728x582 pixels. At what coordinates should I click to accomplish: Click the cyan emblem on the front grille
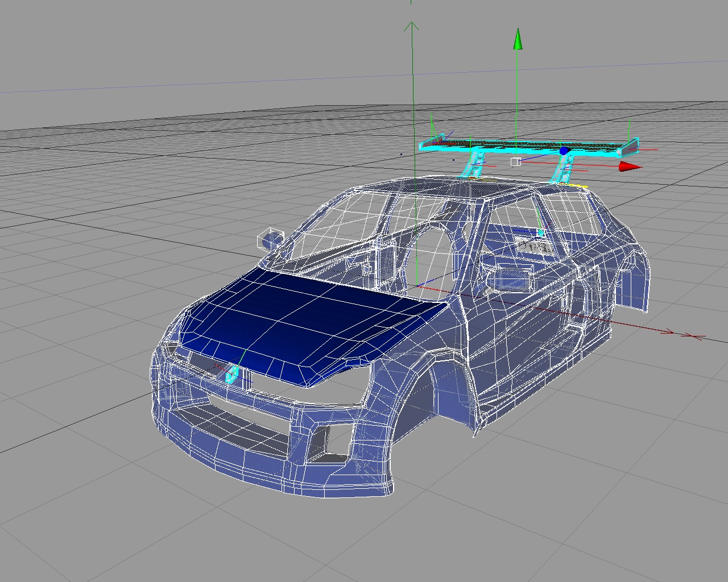(x=232, y=374)
